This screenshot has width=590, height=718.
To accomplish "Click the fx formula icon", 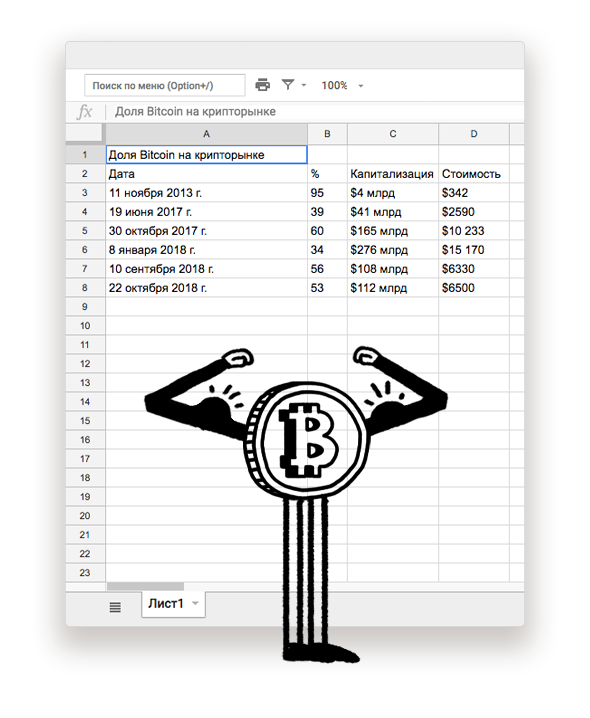I will point(85,112).
